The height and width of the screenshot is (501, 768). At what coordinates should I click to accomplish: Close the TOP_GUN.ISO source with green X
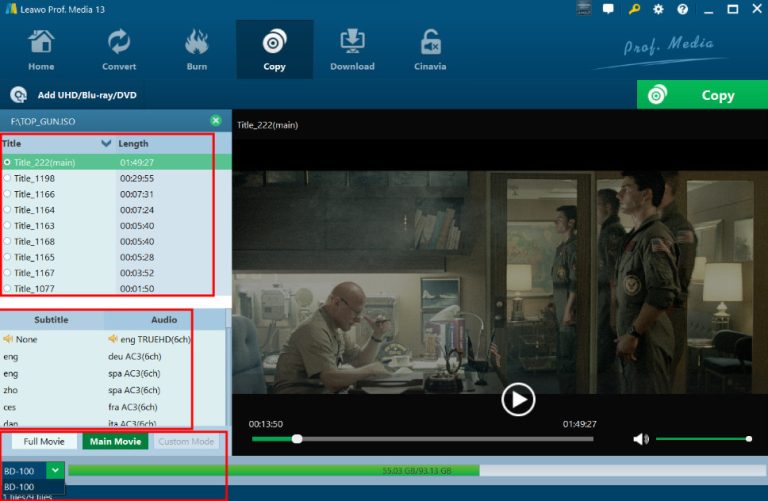(x=215, y=120)
